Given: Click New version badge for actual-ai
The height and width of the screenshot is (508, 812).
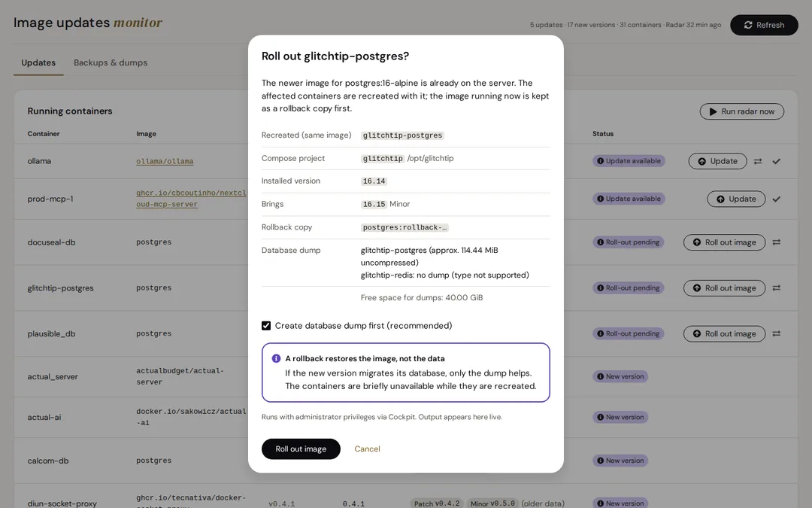Looking at the screenshot, I should (620, 417).
